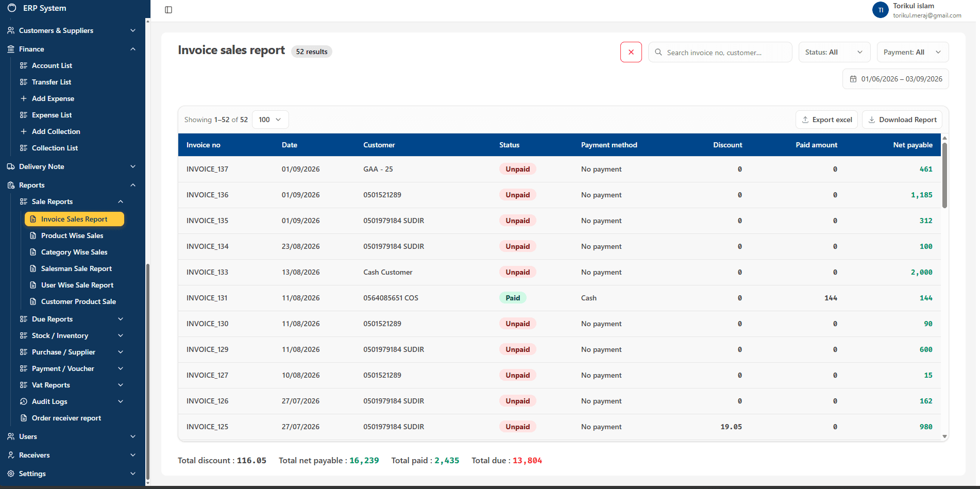
Task: Click the Finance bank icon
Action: click(11, 49)
